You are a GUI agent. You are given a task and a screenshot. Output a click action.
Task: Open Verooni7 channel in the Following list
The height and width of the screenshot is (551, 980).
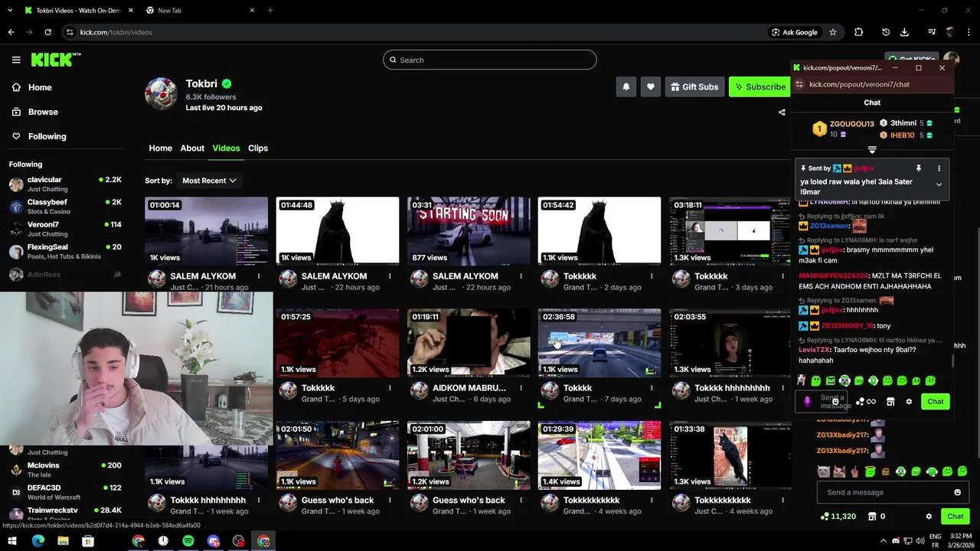tap(65, 229)
